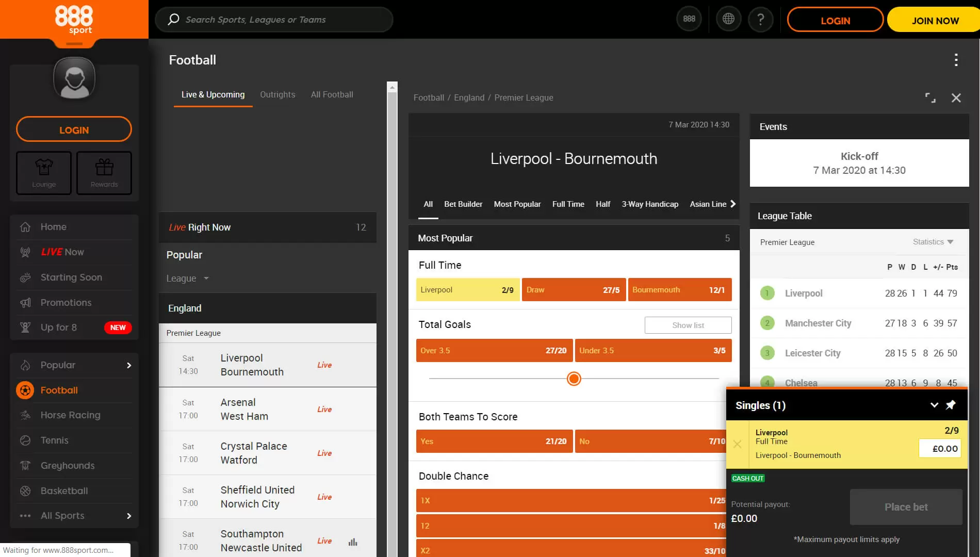Image resolution: width=980 pixels, height=557 pixels.
Task: Switch to the Outrights tab
Action: pos(277,94)
